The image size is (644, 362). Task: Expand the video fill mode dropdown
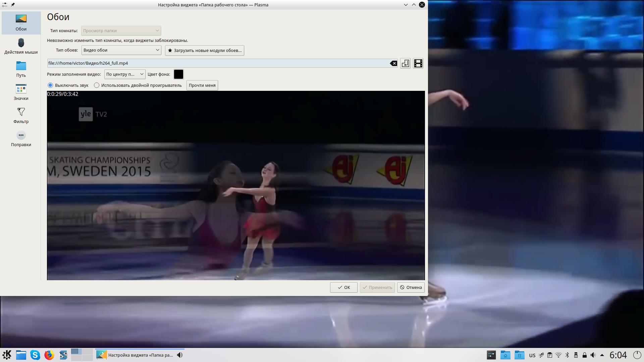pyautogui.click(x=124, y=74)
